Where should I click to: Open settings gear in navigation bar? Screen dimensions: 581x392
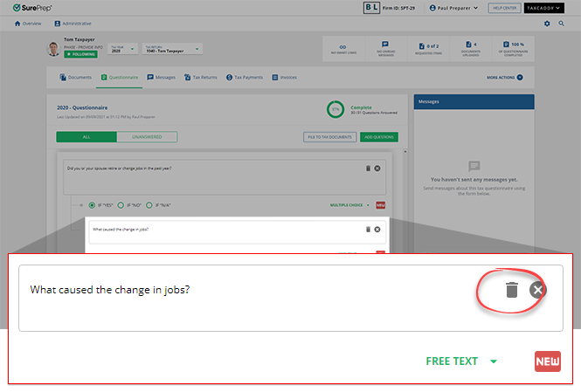[x=547, y=24]
